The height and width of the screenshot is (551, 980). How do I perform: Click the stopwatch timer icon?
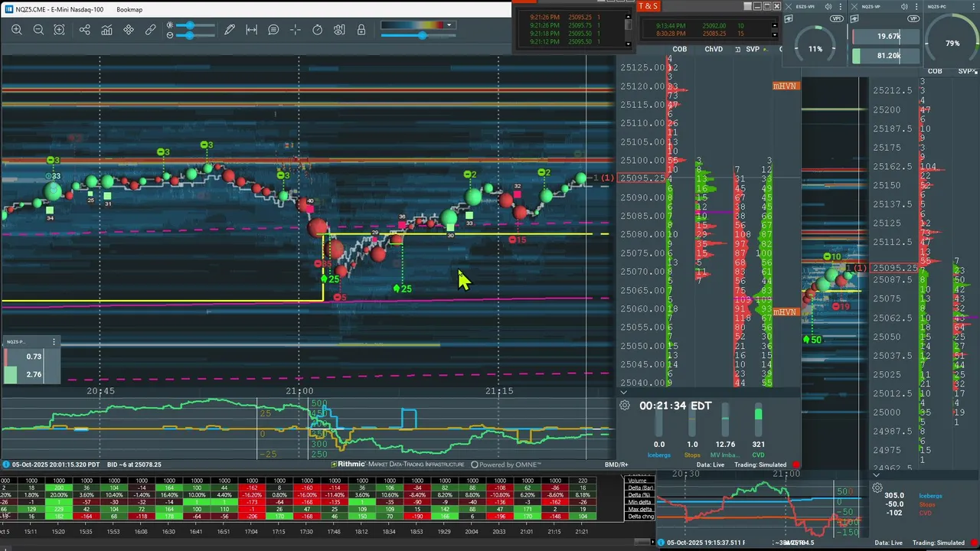(318, 30)
